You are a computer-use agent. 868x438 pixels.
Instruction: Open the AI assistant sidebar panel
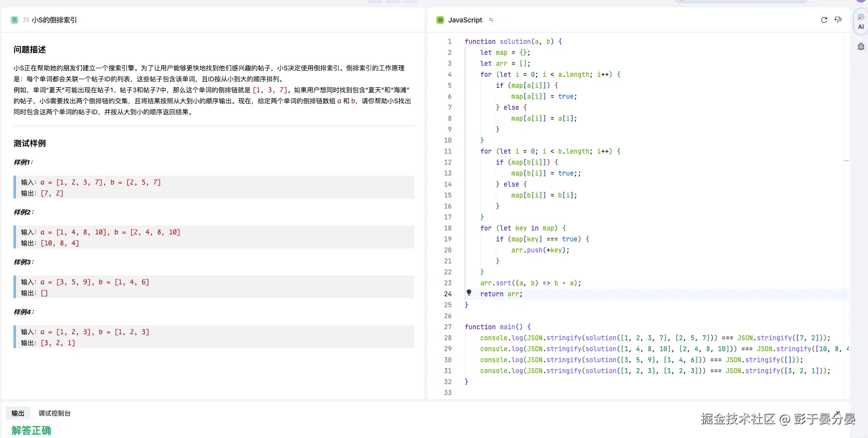tap(861, 22)
